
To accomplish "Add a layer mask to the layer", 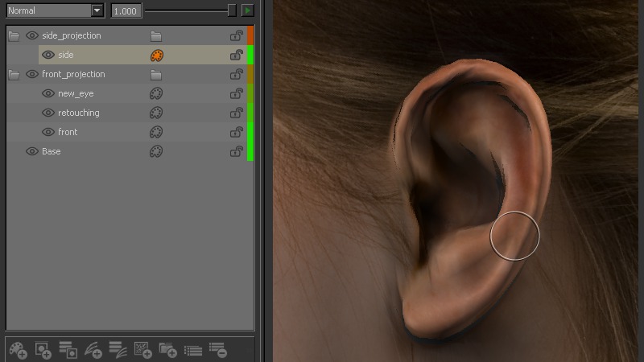I will 43,351.
